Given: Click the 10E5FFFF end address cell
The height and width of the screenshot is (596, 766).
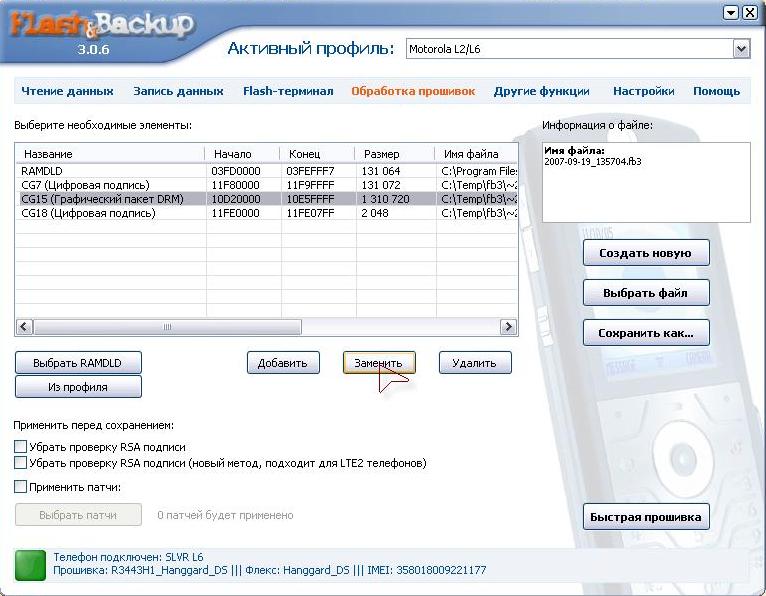Looking at the screenshot, I should click(x=310, y=199).
